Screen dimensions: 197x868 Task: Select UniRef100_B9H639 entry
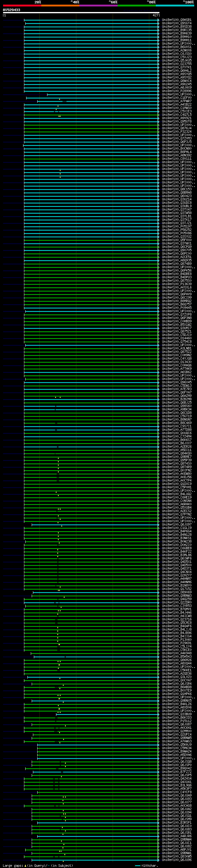click(176, 33)
